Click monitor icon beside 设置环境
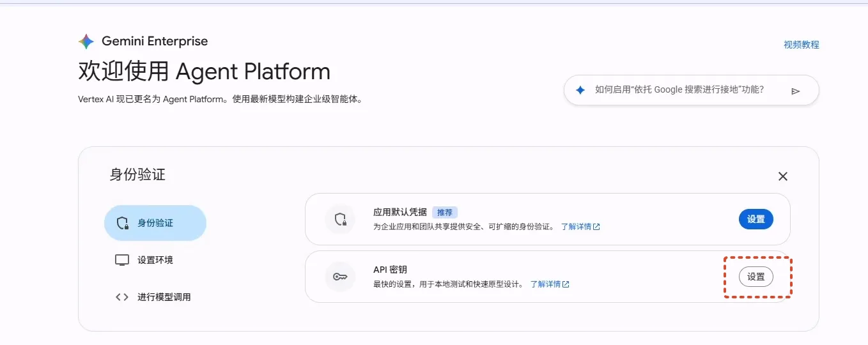This screenshot has height=345, width=868. pos(122,260)
